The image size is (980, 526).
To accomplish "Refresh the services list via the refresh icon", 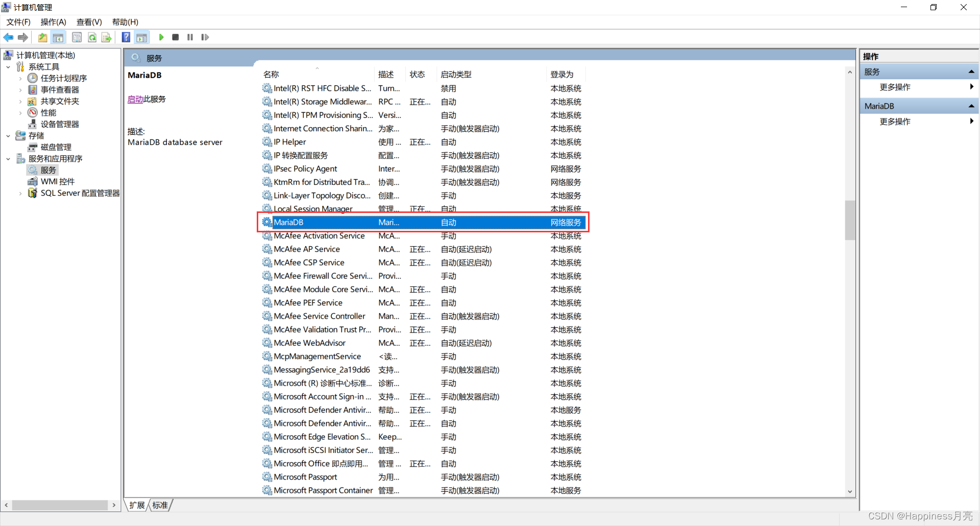I will (x=92, y=37).
